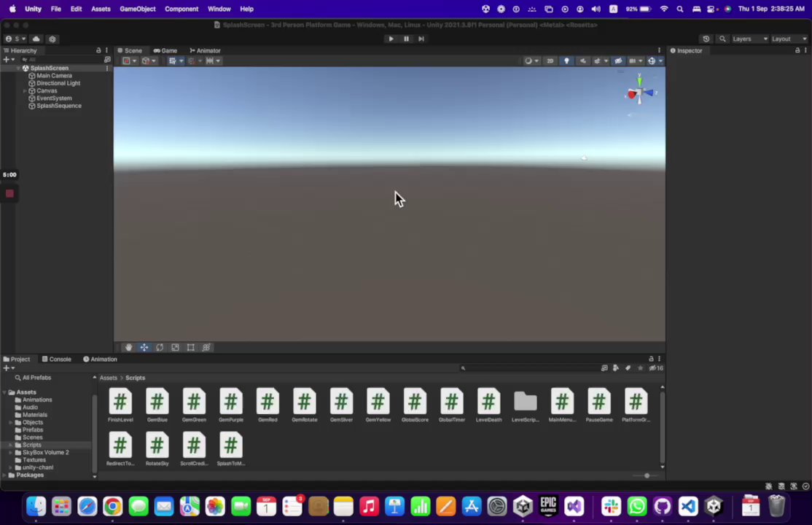Switch to the Animation tab
812x525 pixels.
point(100,359)
